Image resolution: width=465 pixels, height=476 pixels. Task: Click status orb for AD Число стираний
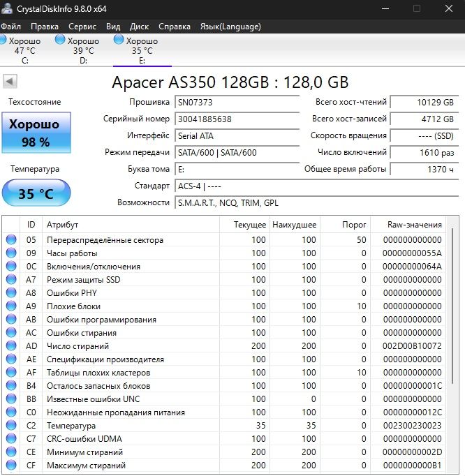[x=11, y=345]
